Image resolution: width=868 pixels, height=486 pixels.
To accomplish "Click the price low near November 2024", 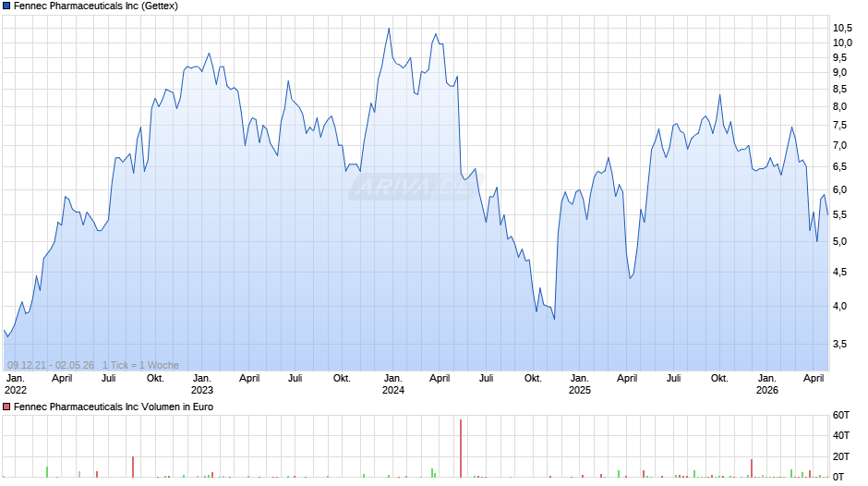I will coord(554,318).
